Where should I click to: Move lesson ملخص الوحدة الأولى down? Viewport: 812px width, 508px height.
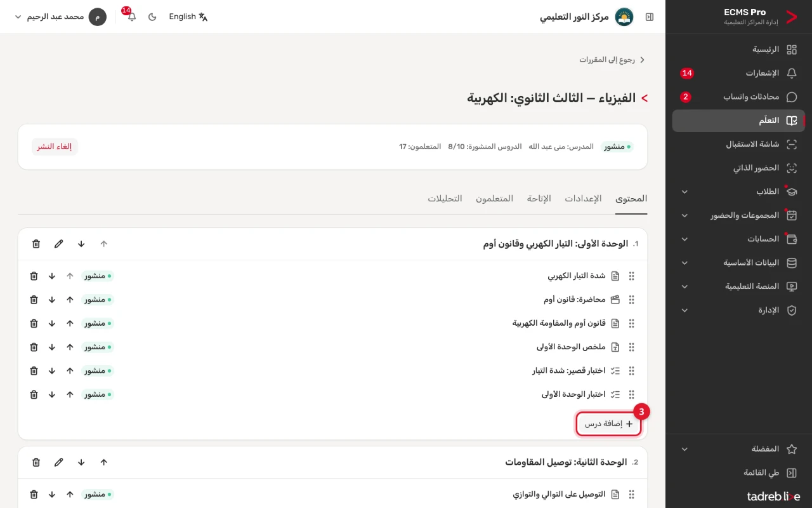[x=52, y=347]
